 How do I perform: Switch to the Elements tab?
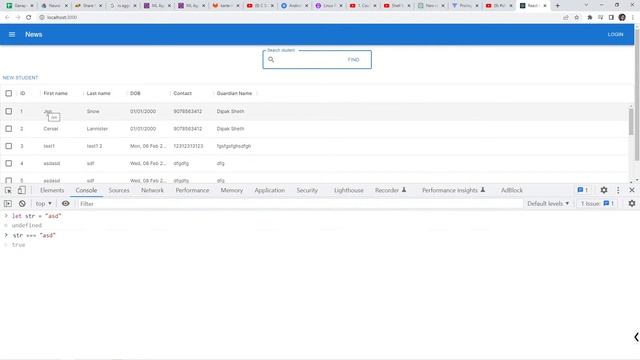52,190
